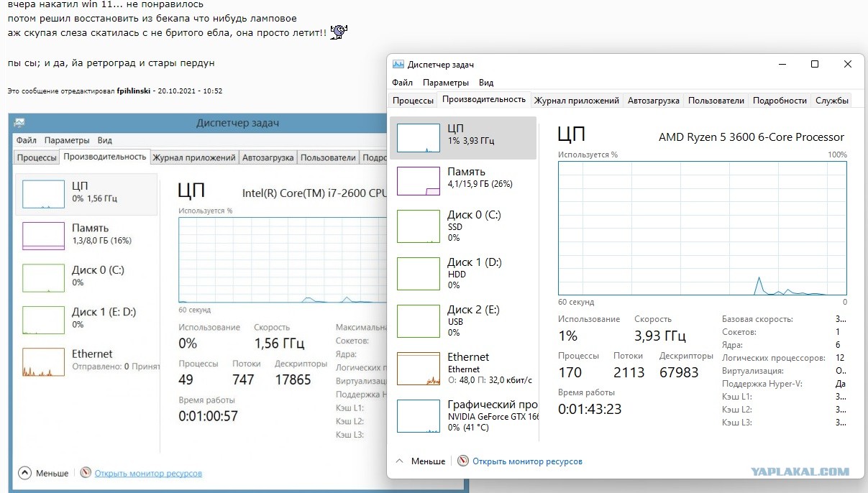868x493 pixels.
Task: Click the Task Manager title icon in Windows 11 window
Action: (x=399, y=65)
